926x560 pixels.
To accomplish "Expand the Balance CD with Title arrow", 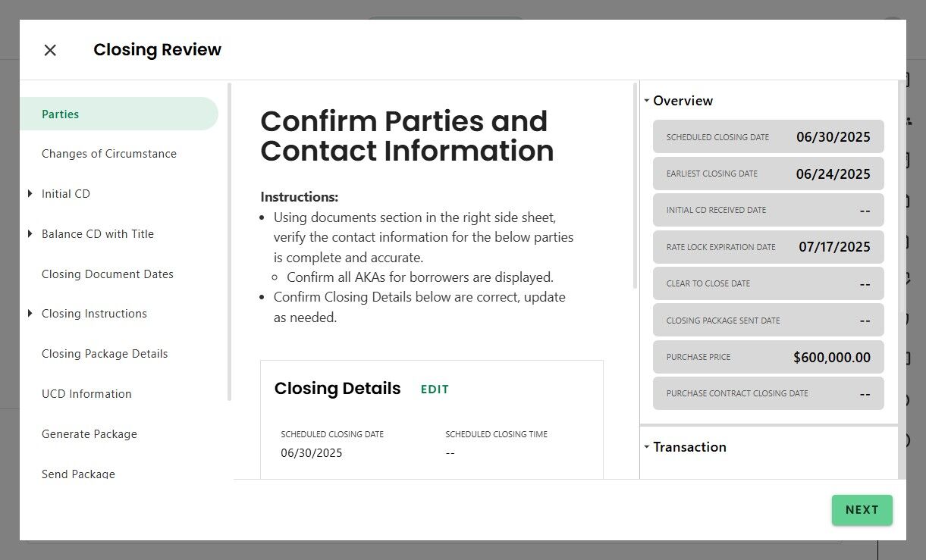I will pos(30,234).
